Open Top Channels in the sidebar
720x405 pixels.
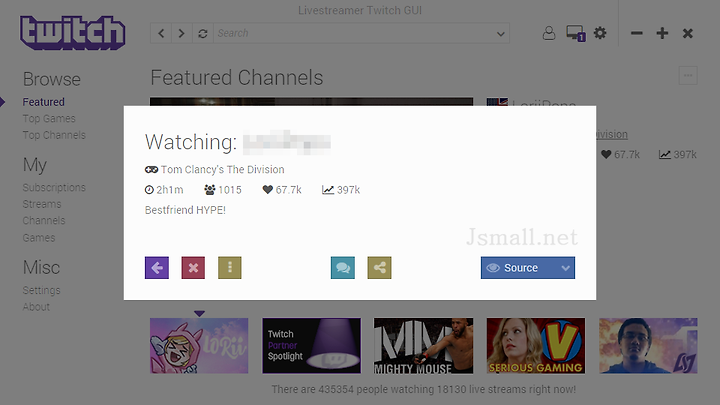click(54, 135)
